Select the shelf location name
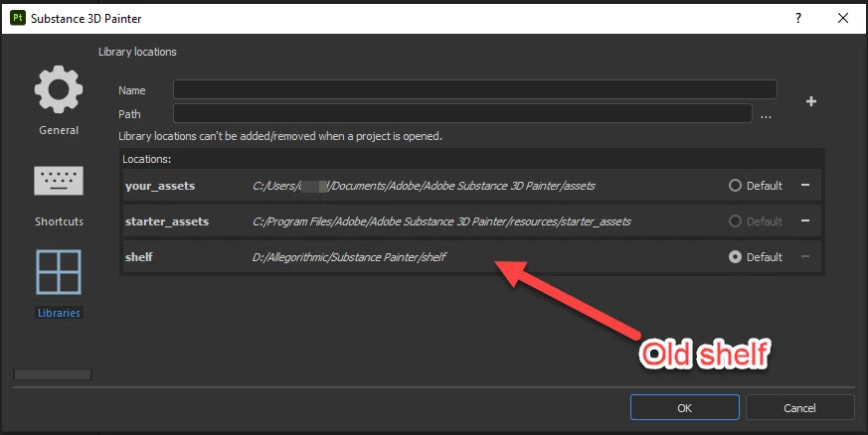The image size is (868, 435). pyautogui.click(x=138, y=257)
